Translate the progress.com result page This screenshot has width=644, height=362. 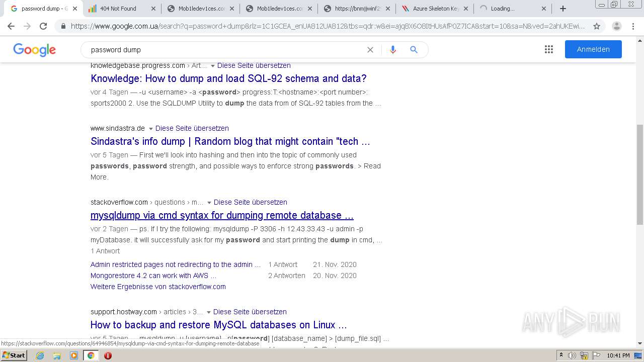point(254,65)
